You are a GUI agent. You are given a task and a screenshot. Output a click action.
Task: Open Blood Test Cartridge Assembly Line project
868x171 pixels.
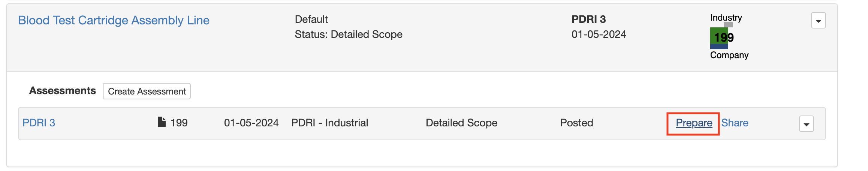(x=114, y=20)
